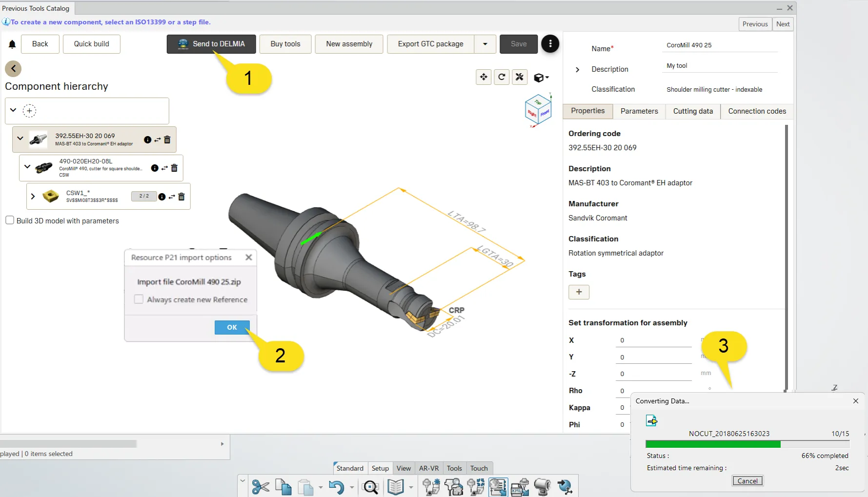
Task: Click the fit-to-view arrows icon
Action: click(x=484, y=77)
